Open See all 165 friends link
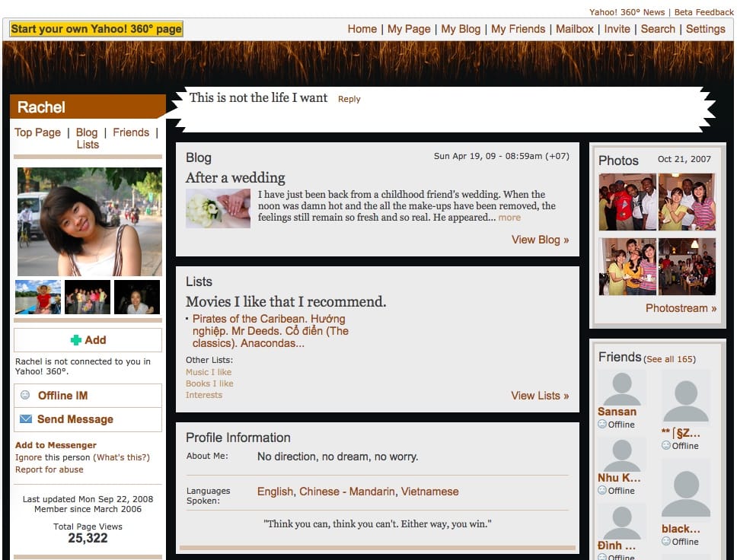 669,359
